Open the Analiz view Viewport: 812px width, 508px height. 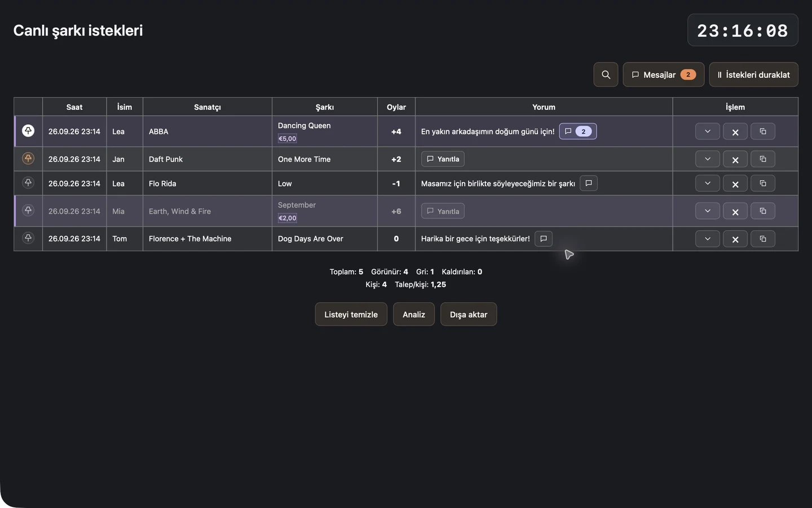coord(414,314)
